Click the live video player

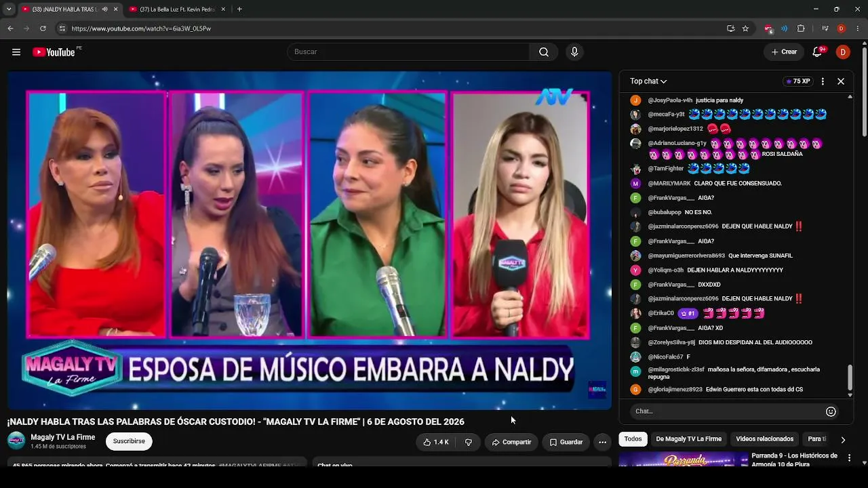309,241
